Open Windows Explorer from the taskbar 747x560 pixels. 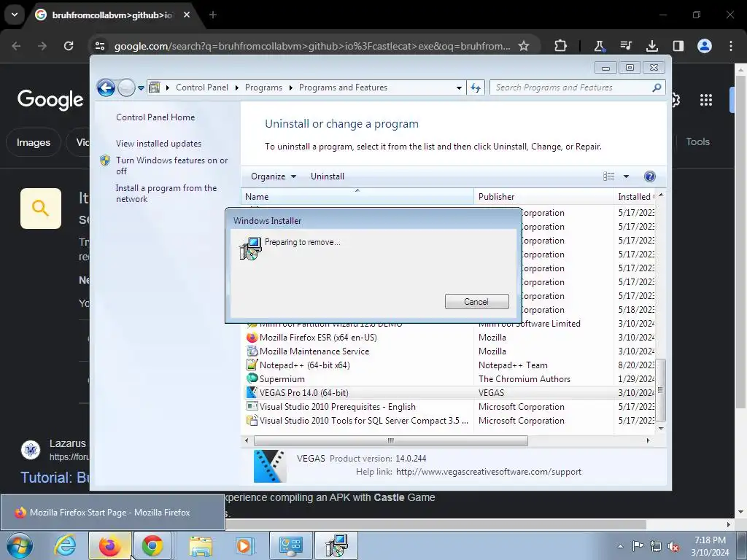201,545
